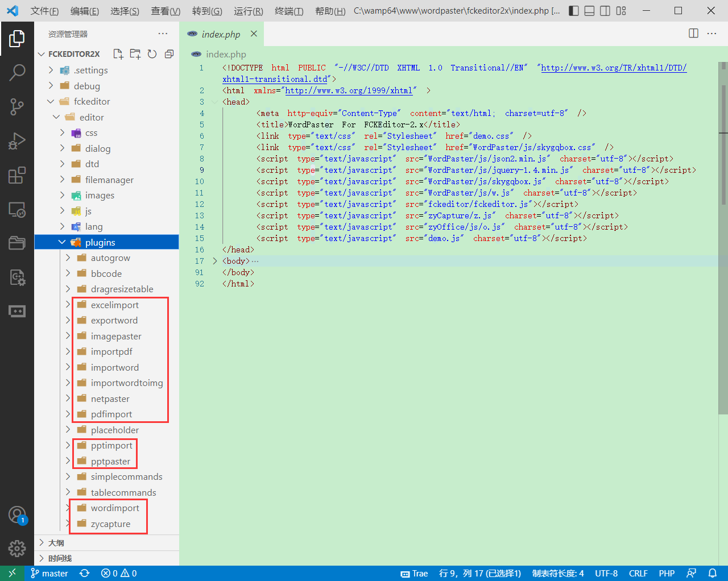Image resolution: width=728 pixels, height=581 pixels.
Task: Open the Extensions view
Action: (x=17, y=175)
